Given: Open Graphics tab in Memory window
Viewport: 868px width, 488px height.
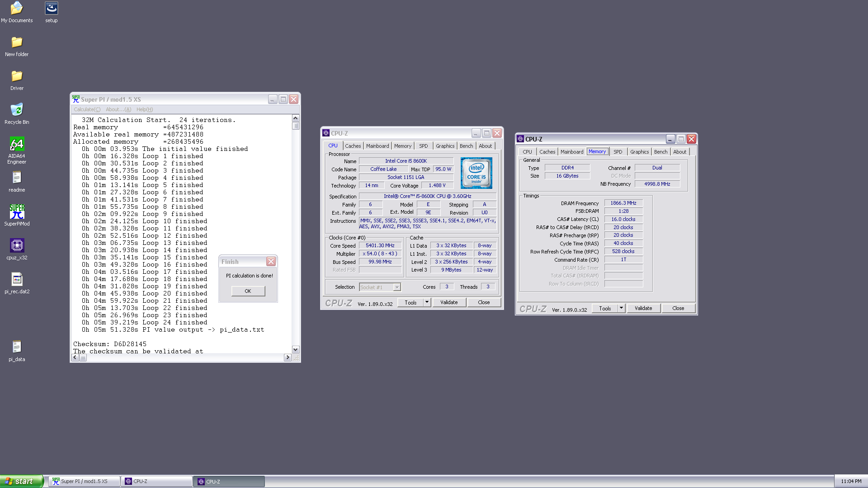Looking at the screenshot, I should click(x=640, y=152).
